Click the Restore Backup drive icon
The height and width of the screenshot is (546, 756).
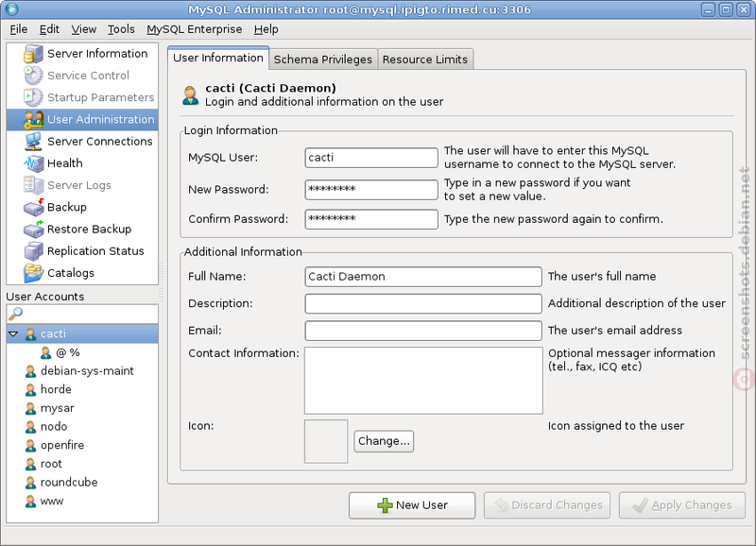point(33,229)
